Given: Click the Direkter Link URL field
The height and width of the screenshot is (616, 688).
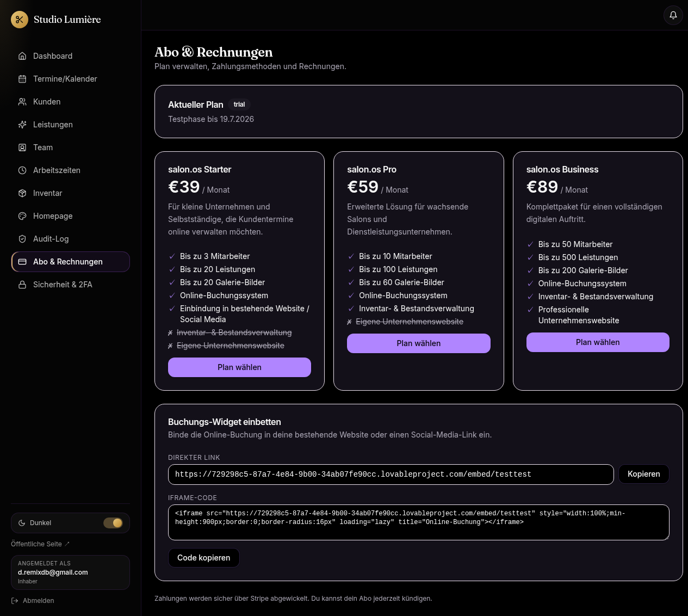Looking at the screenshot, I should tap(391, 475).
